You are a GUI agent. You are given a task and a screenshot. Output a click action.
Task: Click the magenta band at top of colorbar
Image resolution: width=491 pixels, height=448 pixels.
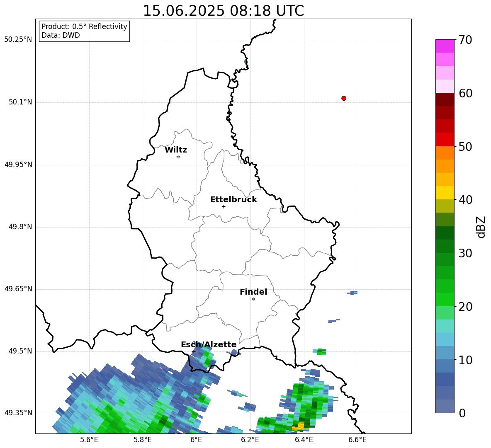pos(445,46)
